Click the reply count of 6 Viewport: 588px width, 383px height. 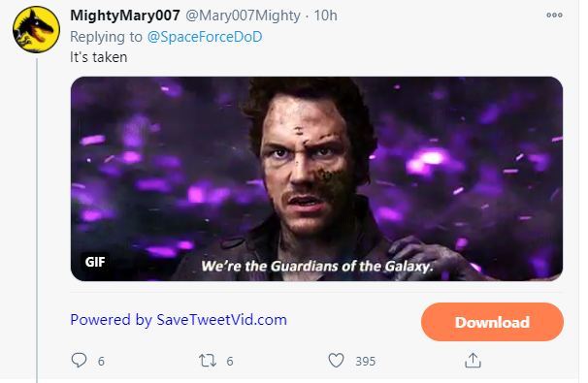click(101, 362)
